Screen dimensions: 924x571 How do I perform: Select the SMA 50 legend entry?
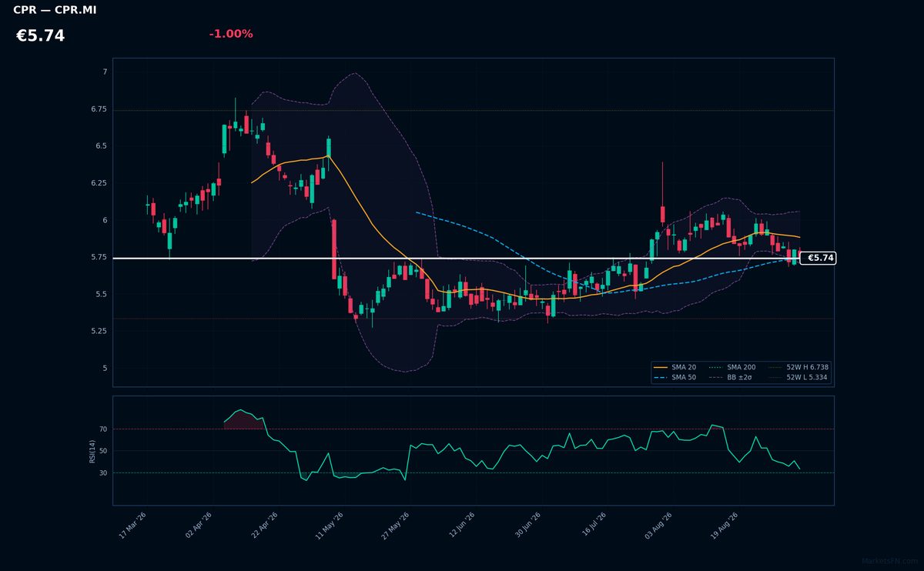(675, 377)
